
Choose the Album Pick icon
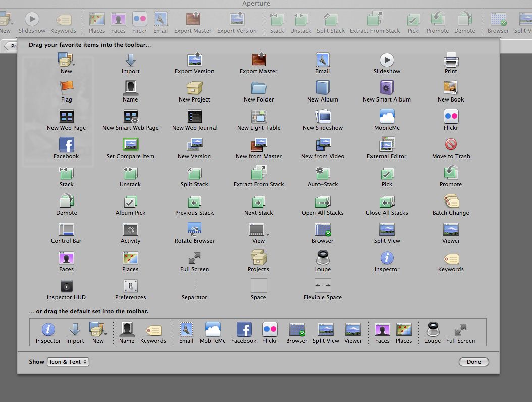(x=131, y=202)
